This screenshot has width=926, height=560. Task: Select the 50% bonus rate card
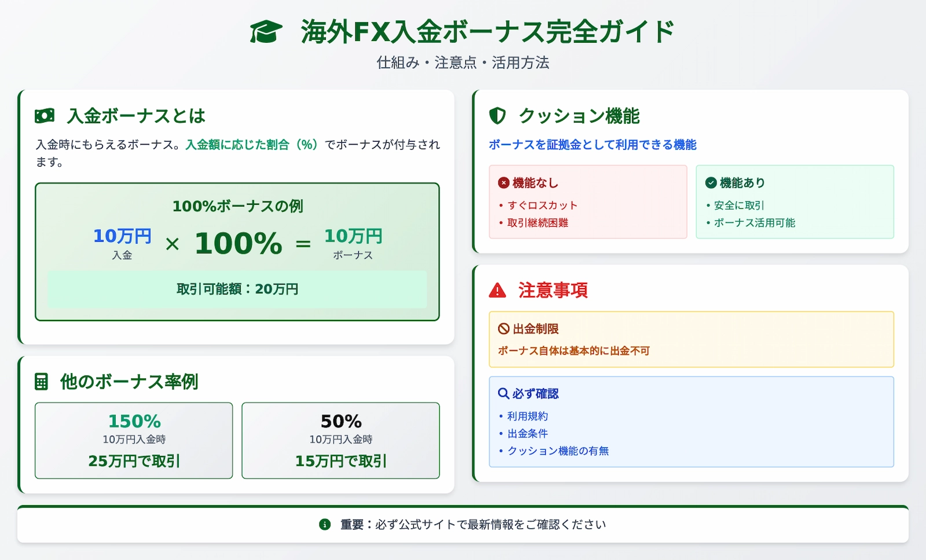pos(340,440)
